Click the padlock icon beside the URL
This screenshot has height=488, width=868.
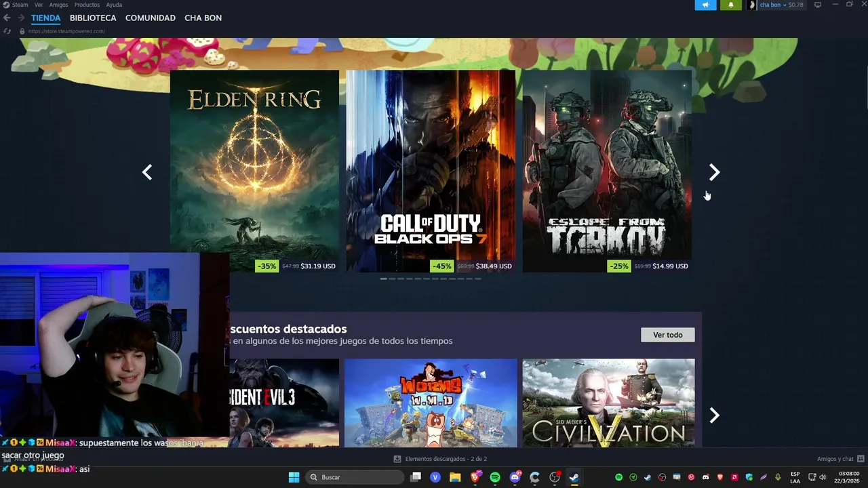(x=22, y=31)
